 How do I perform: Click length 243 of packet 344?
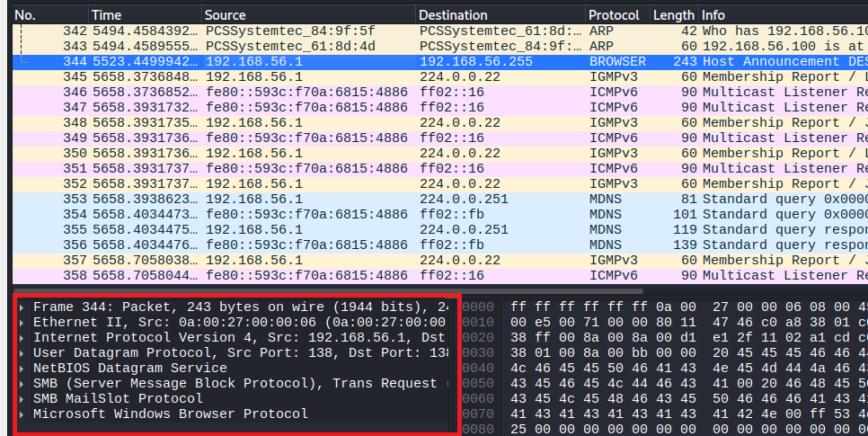(686, 61)
